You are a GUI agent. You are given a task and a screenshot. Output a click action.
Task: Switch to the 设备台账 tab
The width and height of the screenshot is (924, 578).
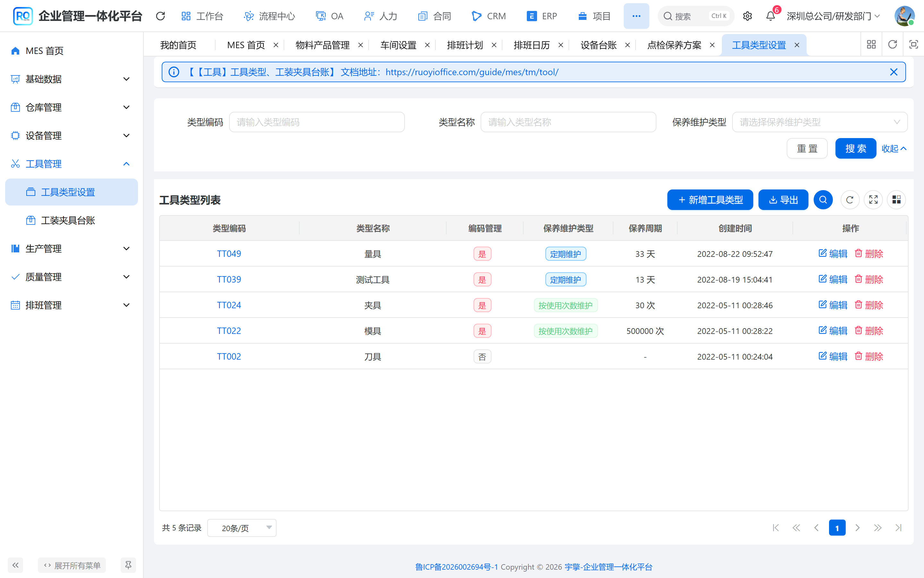(598, 45)
